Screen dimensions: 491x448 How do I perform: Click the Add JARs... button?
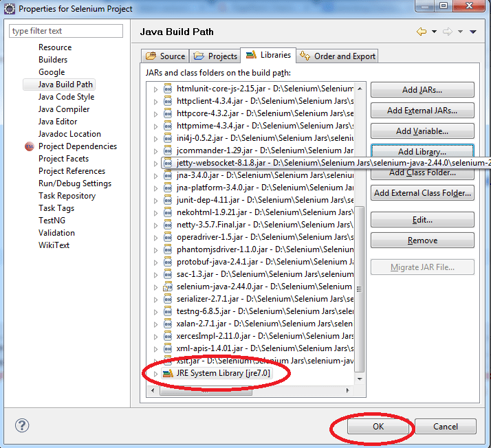click(x=422, y=90)
